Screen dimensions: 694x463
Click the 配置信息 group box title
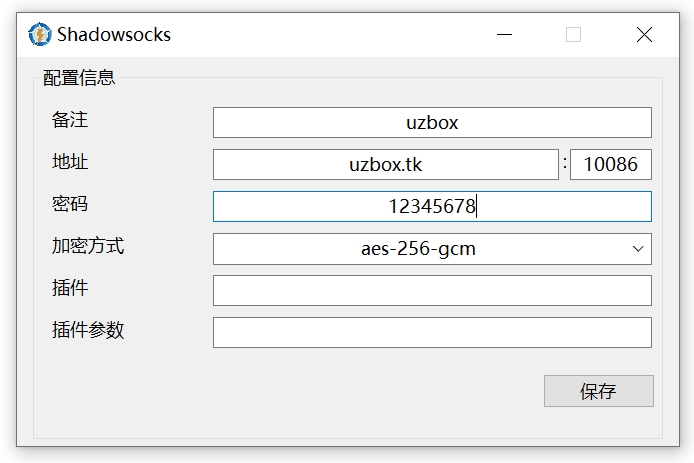79,78
